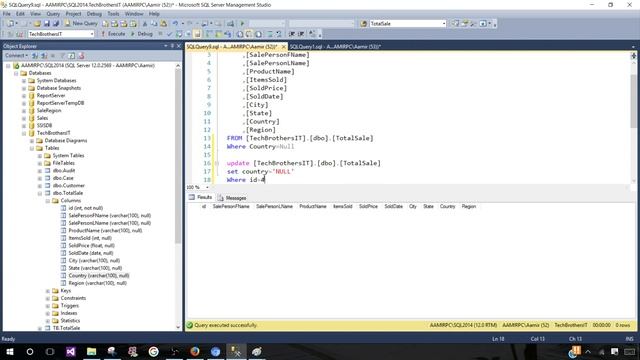Screen dimensions: 640x360
Task: Click Uncomment selected lines icon
Action: pyautogui.click(x=279, y=34)
